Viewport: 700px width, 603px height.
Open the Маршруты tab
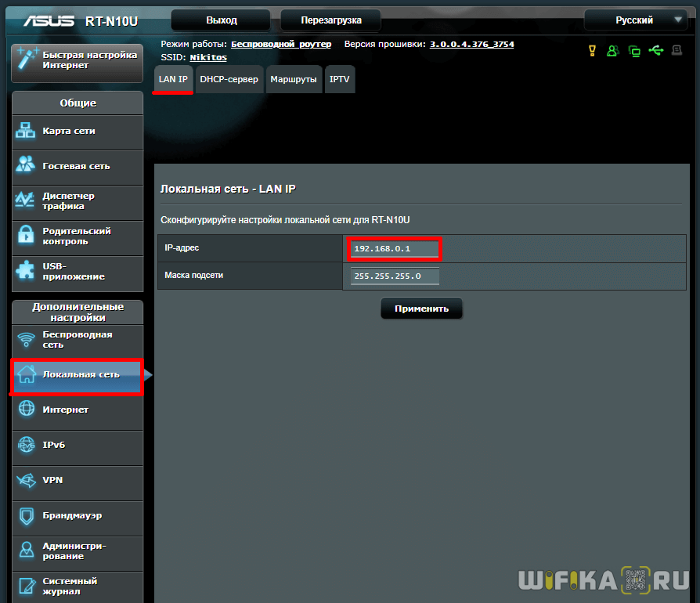(x=294, y=79)
